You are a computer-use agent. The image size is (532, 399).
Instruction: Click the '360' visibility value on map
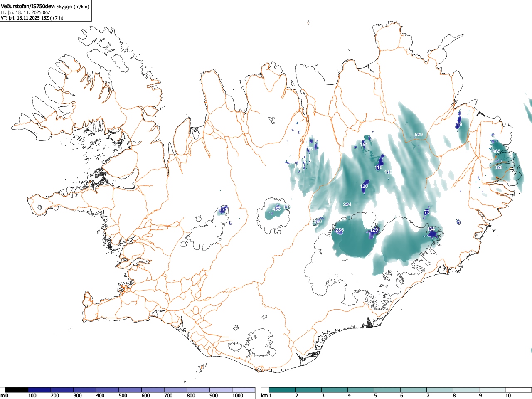click(318, 222)
